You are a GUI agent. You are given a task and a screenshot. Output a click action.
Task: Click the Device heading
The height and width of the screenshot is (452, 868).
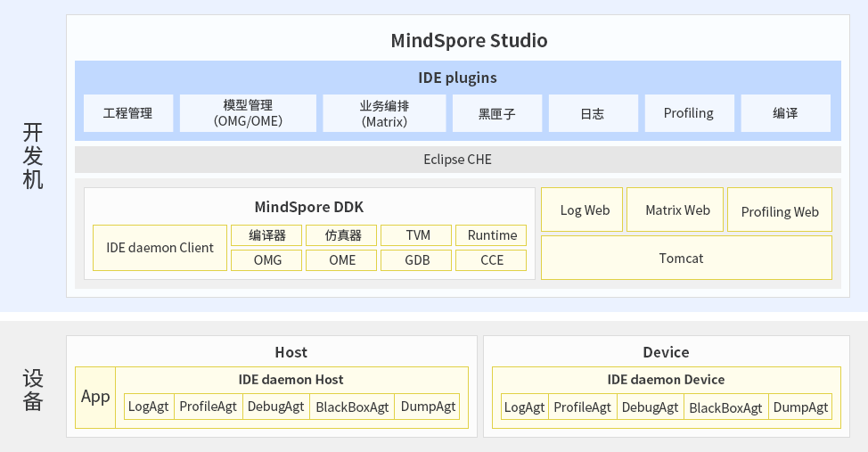pos(666,352)
